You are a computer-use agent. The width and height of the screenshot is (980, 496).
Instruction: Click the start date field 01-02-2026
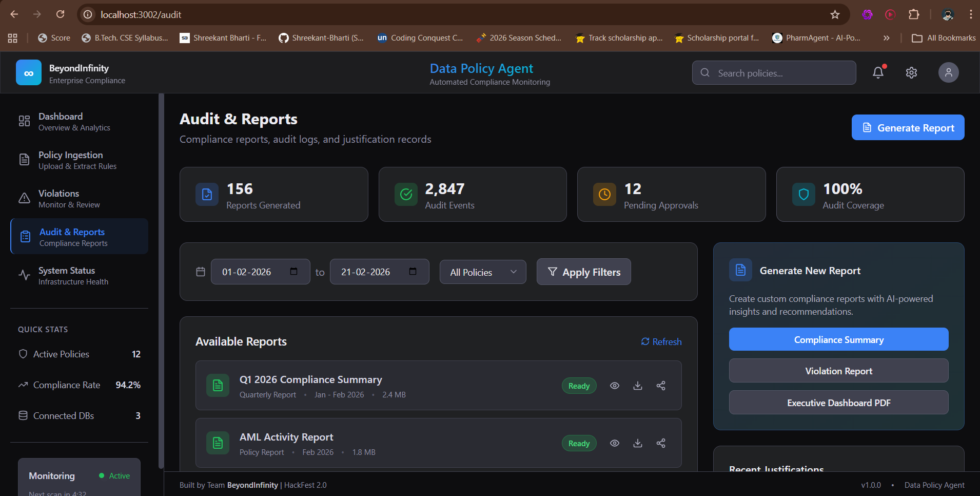click(260, 272)
